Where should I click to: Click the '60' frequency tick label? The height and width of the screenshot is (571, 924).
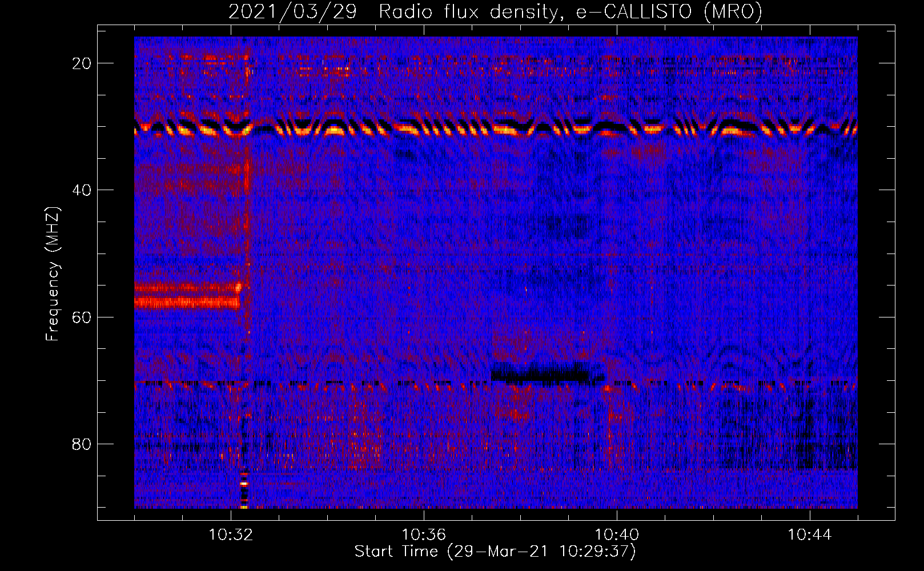pyautogui.click(x=82, y=317)
